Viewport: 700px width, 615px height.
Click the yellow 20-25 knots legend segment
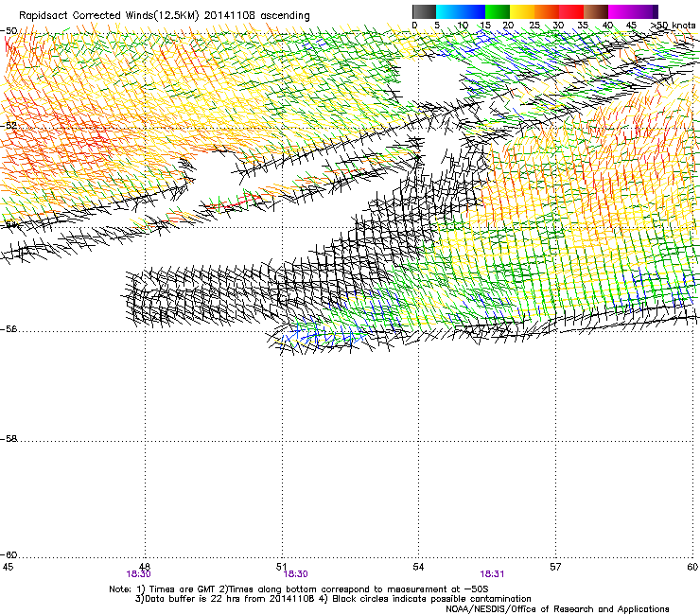coord(522,11)
